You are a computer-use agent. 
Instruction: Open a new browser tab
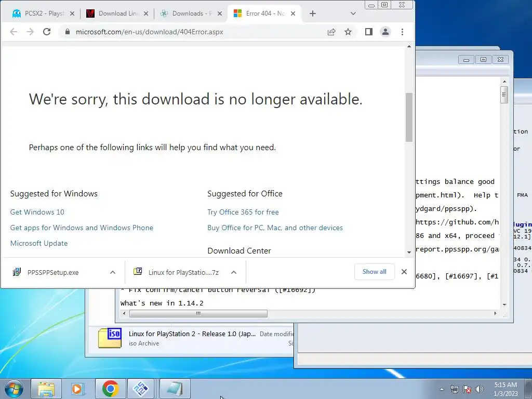(313, 14)
